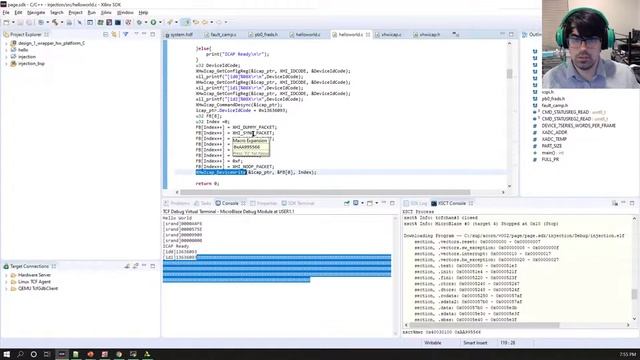Click taskbar Search magnifier icon
640x360 pixels.
pyautogui.click(x=20, y=354)
